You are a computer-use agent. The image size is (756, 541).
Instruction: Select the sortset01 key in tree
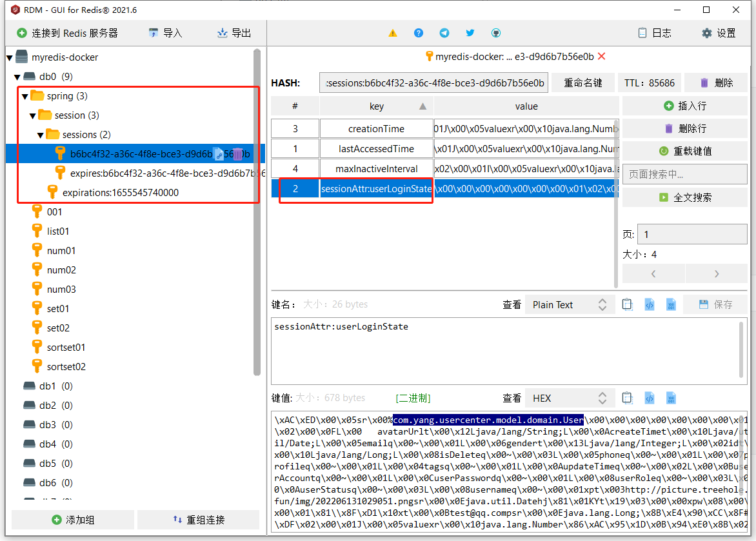coord(66,347)
